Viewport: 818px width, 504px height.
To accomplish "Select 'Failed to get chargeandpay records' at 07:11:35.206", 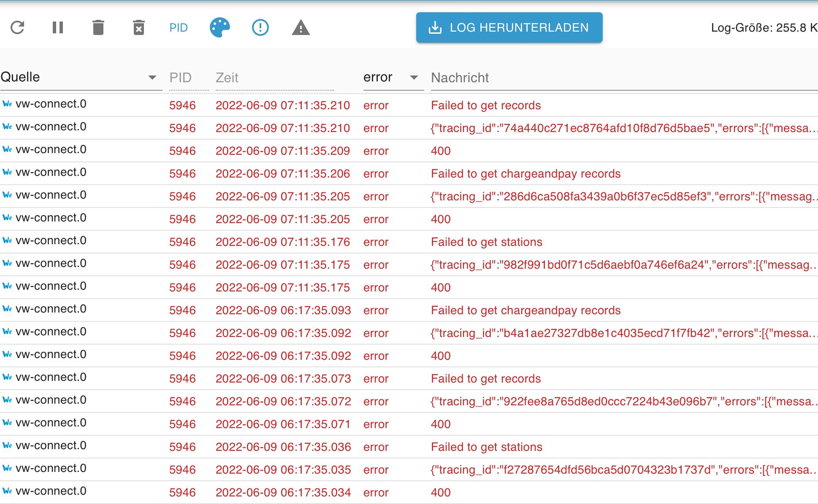I will click(526, 174).
